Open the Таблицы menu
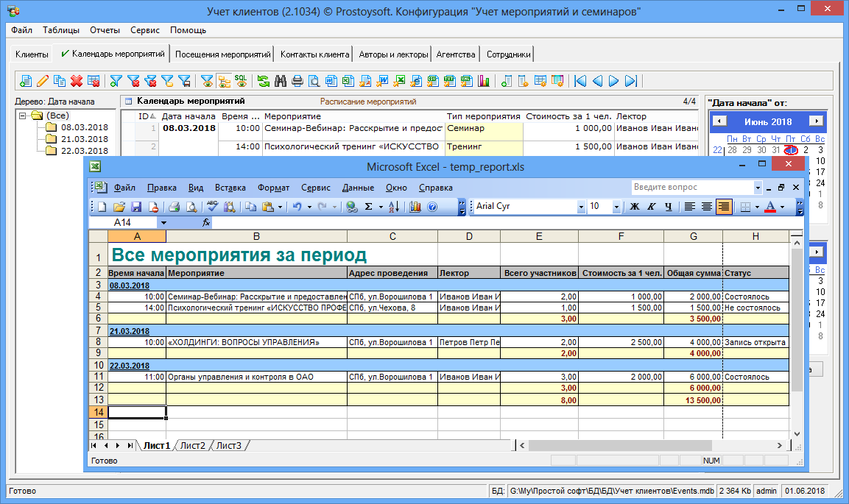849x504 pixels. click(61, 30)
